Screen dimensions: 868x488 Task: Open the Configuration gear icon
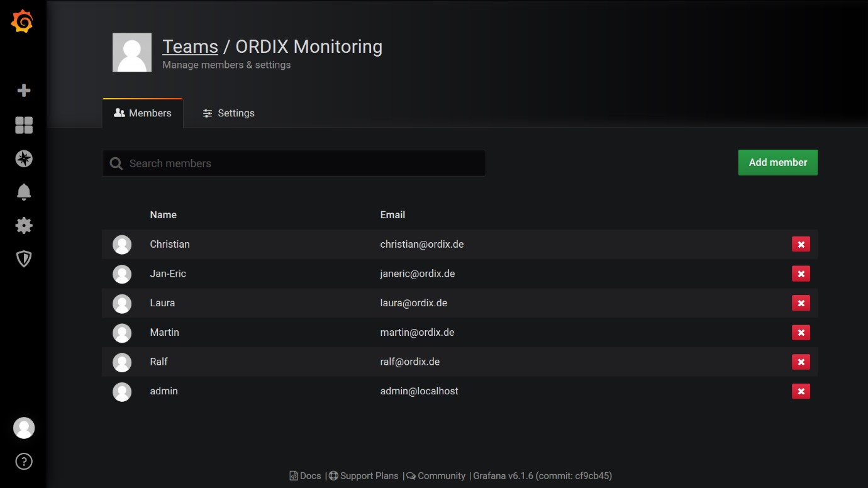[24, 225]
